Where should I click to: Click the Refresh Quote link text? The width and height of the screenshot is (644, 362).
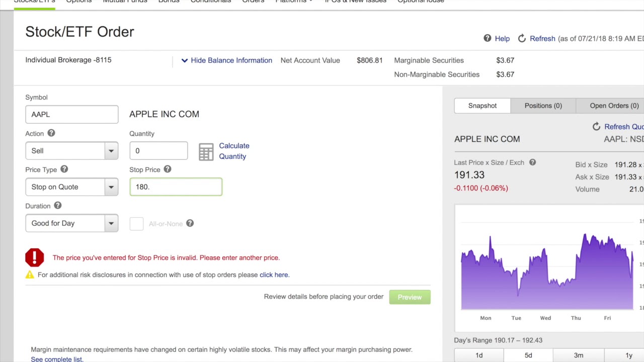point(624,127)
